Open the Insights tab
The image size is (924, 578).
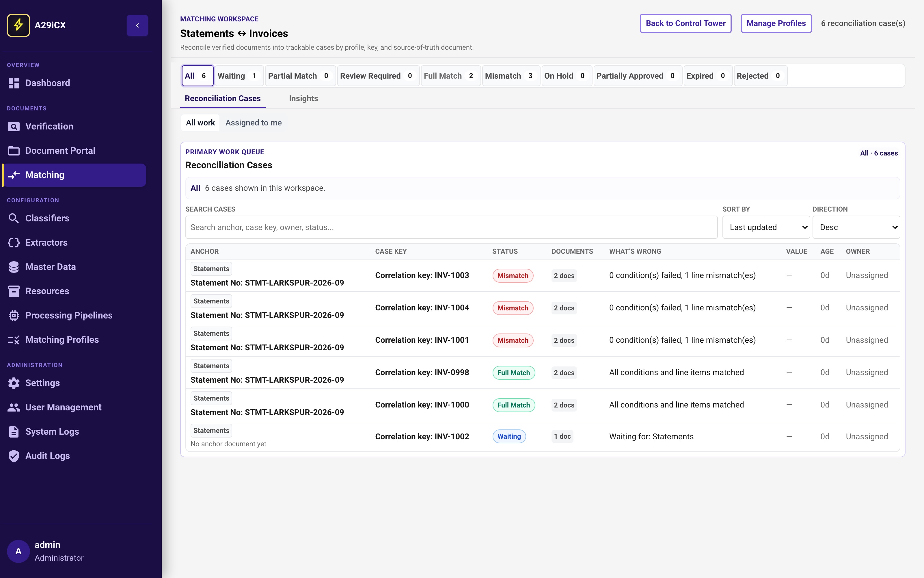(303, 99)
